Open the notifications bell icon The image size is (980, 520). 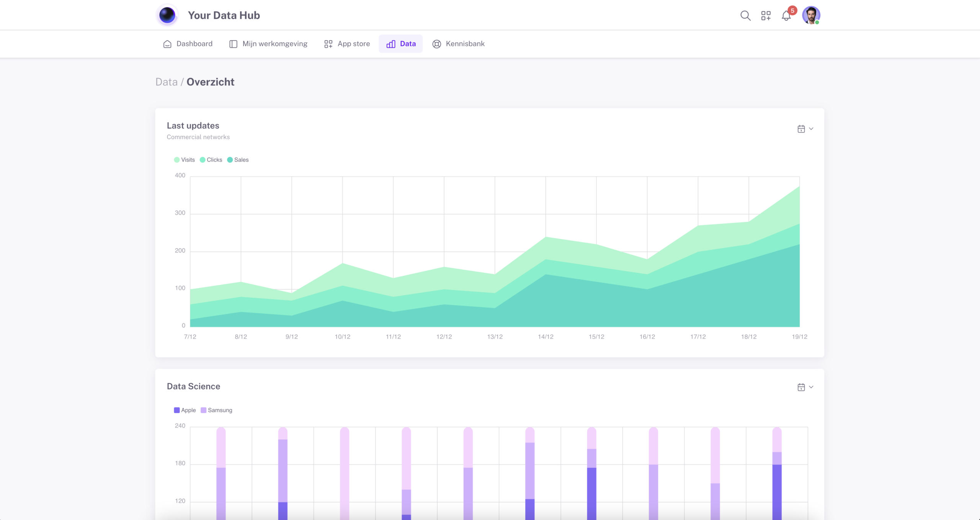pos(786,16)
